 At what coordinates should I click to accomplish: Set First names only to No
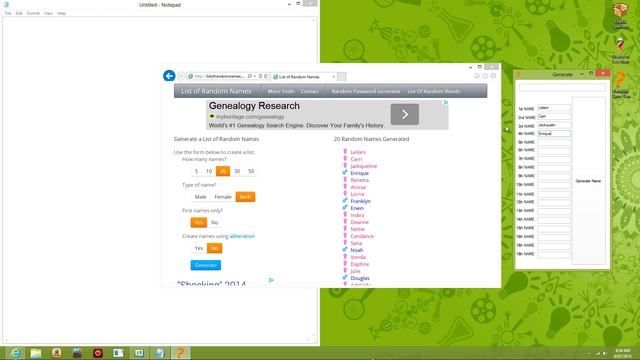click(x=214, y=222)
